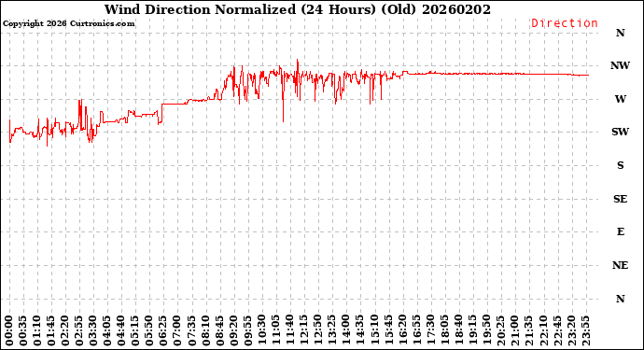
Task: Click the '02:20' time axis label
Action: 65,331
